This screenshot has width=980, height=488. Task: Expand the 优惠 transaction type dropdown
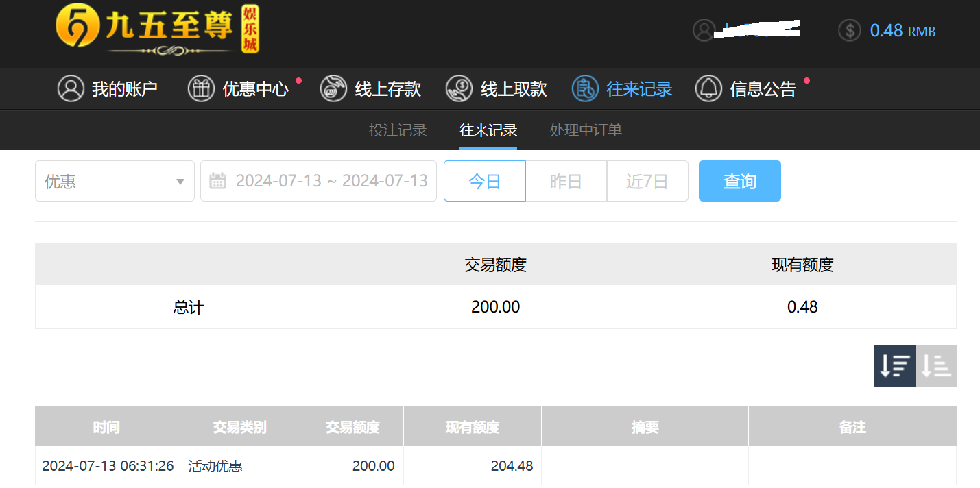tap(115, 182)
